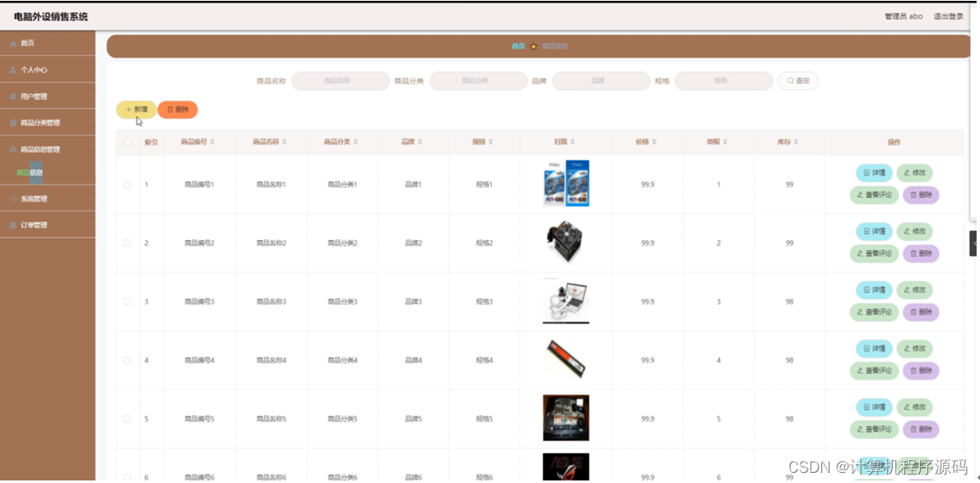The width and height of the screenshot is (980, 483).
Task: Sort by 商品分类 column sort arrows
Action: point(356,143)
